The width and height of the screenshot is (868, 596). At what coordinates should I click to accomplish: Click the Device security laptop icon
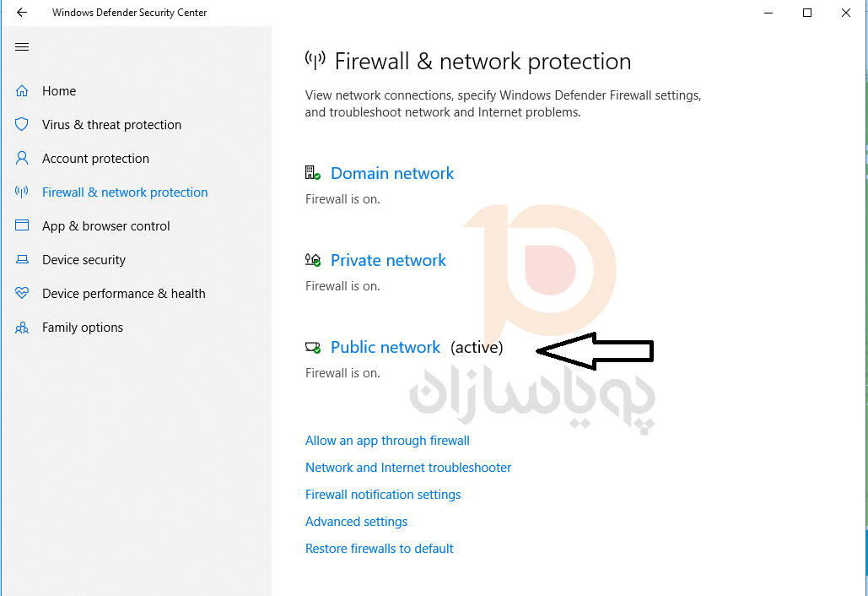pyautogui.click(x=22, y=259)
